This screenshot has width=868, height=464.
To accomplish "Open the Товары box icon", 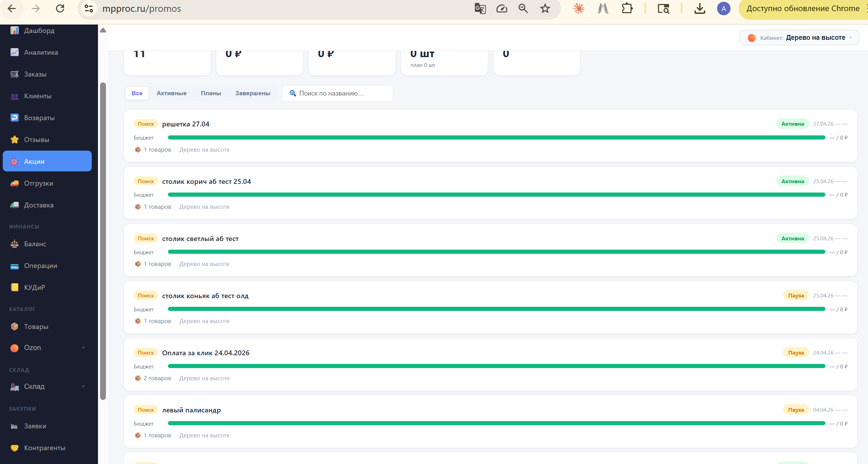I will click(15, 327).
